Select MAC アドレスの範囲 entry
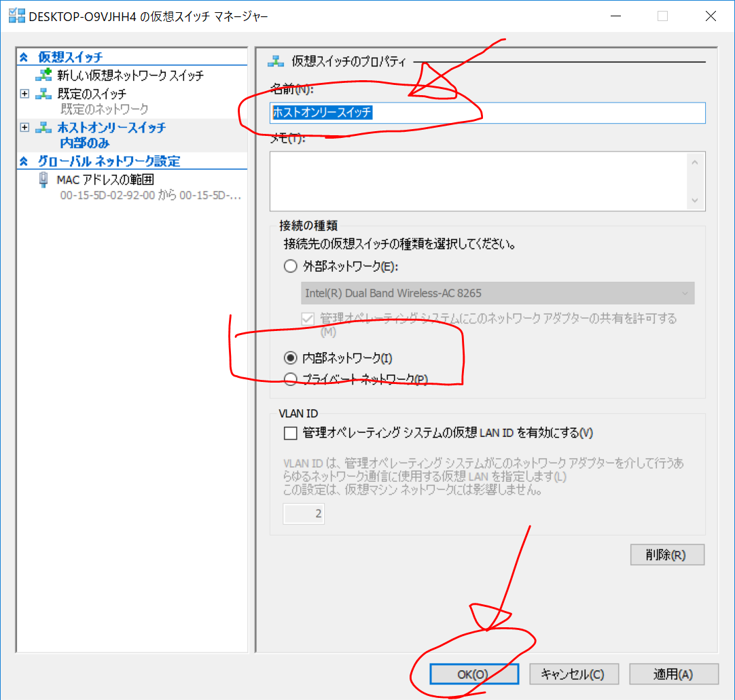The width and height of the screenshot is (735, 700). [105, 179]
